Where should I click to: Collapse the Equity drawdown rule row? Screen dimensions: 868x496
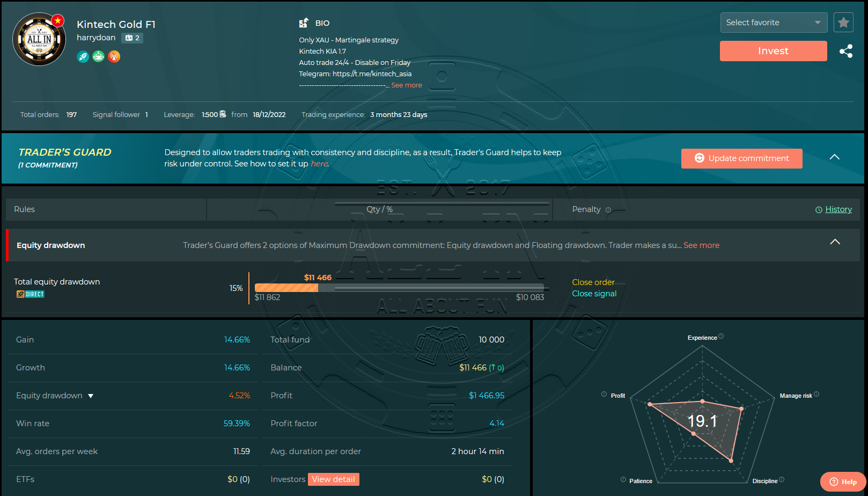pyautogui.click(x=835, y=242)
